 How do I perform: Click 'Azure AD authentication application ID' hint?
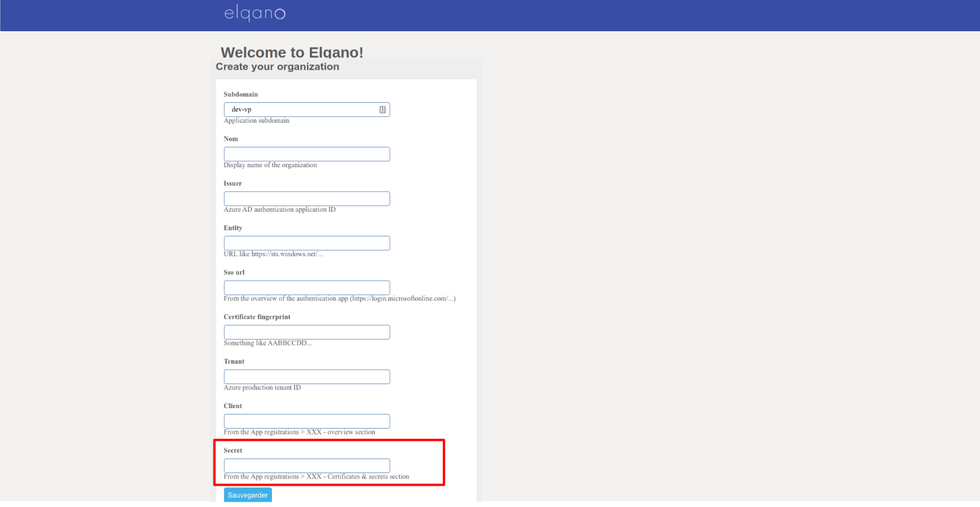pyautogui.click(x=280, y=210)
